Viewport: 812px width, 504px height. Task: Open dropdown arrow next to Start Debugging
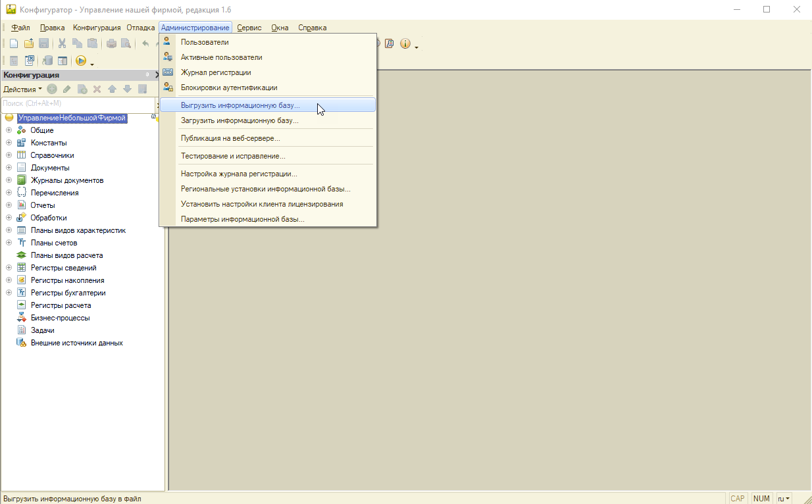[x=92, y=63]
